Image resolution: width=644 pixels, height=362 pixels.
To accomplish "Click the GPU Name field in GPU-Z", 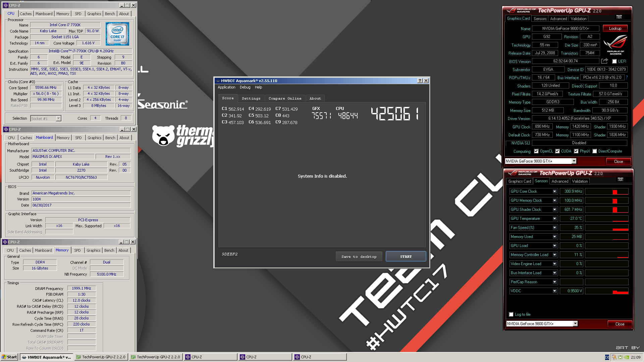I will coord(566,28).
